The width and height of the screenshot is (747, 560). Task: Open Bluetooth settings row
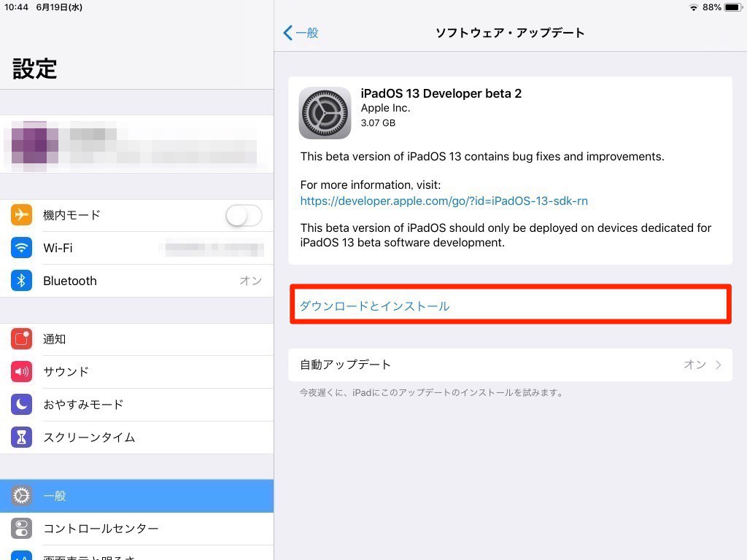(x=136, y=281)
